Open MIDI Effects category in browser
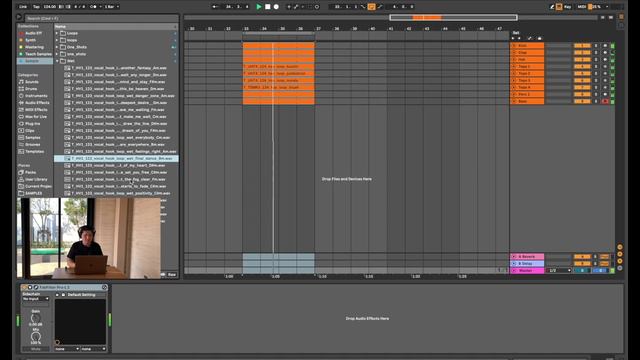Screen dimensions: 640x360 (x=36, y=109)
